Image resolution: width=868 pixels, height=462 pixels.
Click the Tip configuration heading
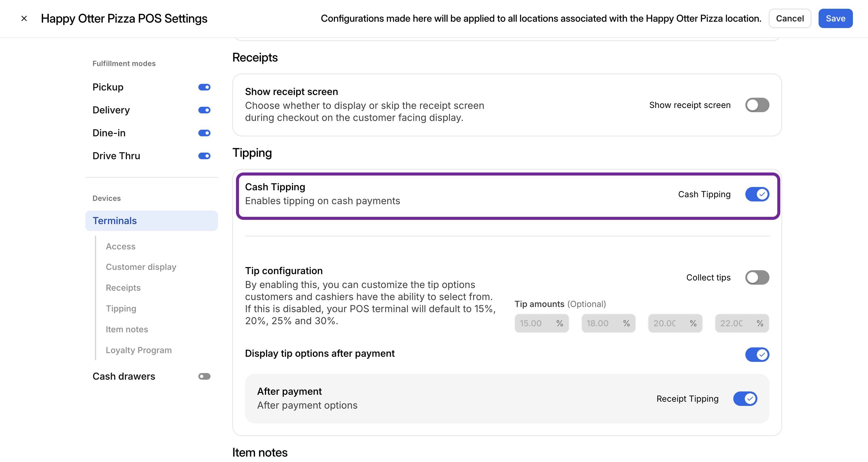point(284,271)
